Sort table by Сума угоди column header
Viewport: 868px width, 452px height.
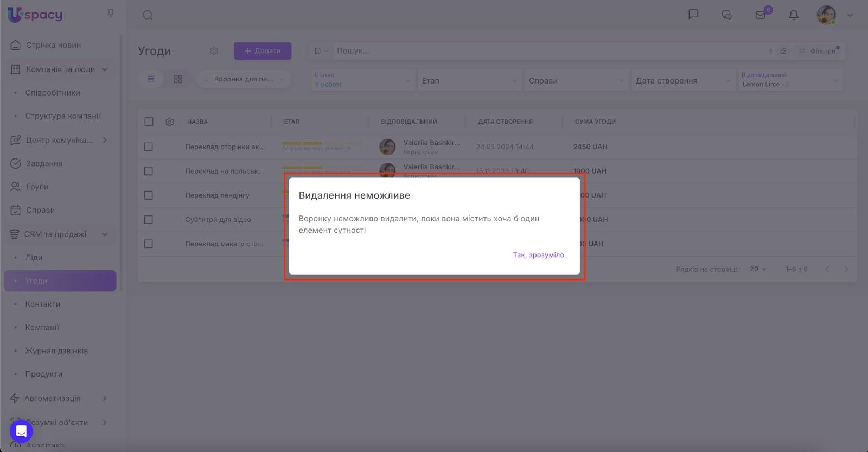[595, 122]
